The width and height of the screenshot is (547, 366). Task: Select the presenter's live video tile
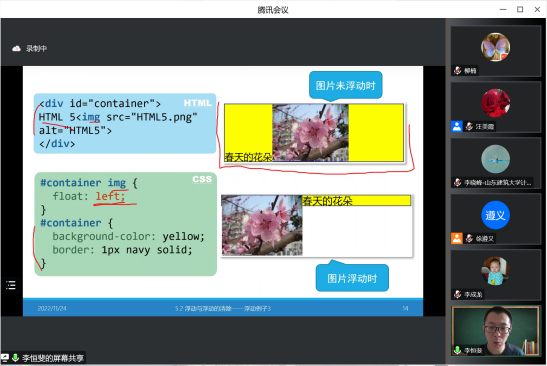tap(496, 331)
